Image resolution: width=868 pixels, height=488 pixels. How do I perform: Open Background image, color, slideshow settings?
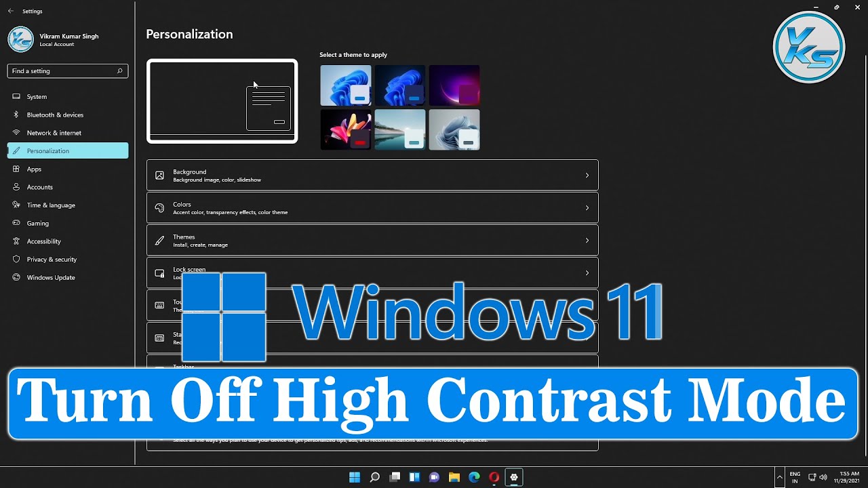tap(372, 176)
